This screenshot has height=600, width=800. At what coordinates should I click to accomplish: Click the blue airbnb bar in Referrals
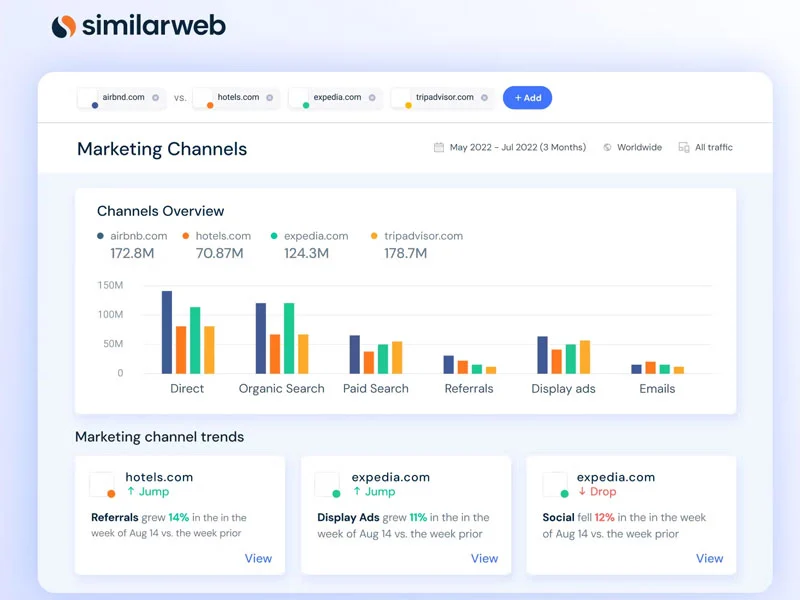(x=448, y=364)
